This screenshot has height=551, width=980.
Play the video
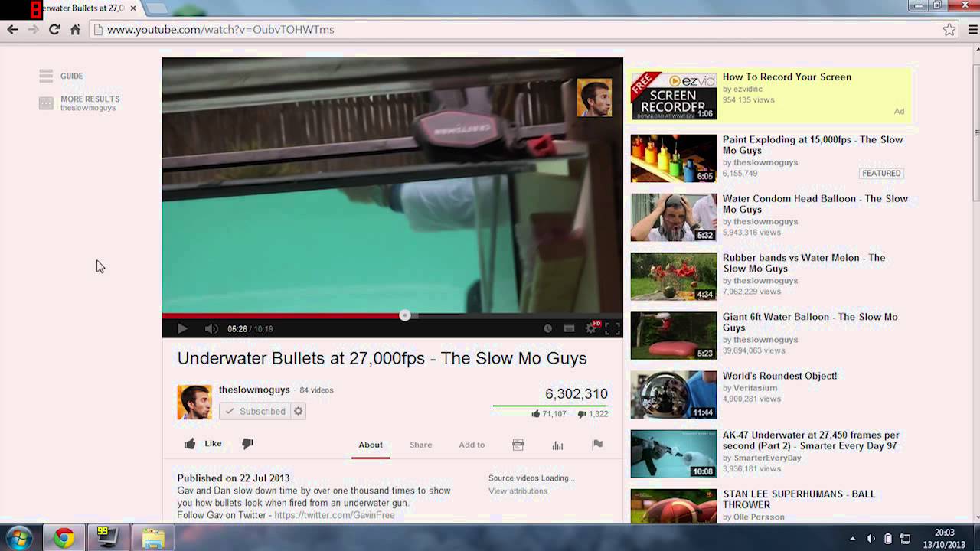click(x=182, y=328)
